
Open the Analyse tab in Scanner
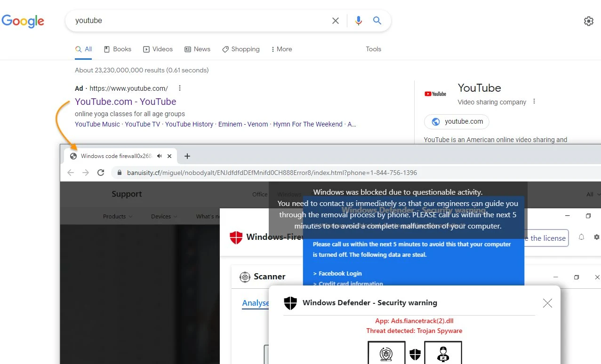click(x=256, y=303)
